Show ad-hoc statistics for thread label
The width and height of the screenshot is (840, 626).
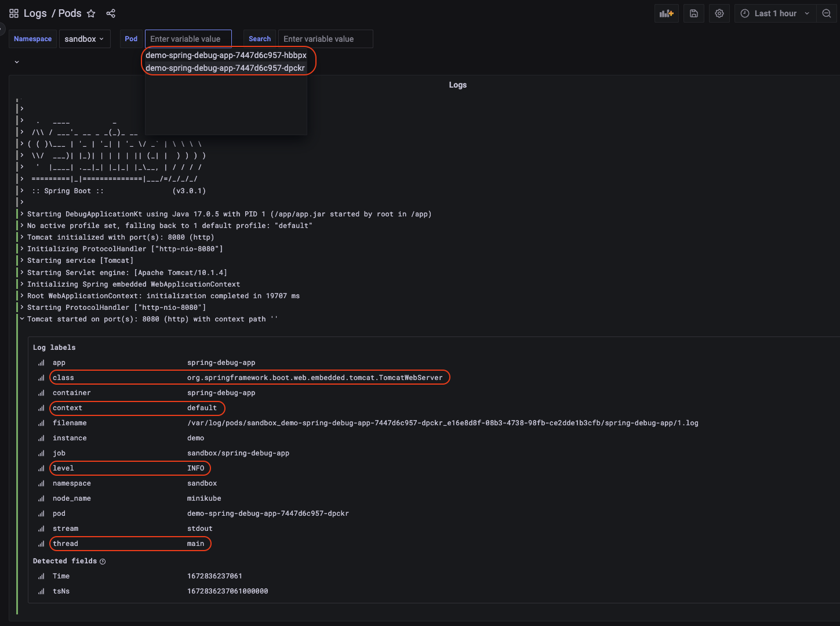[x=41, y=544]
